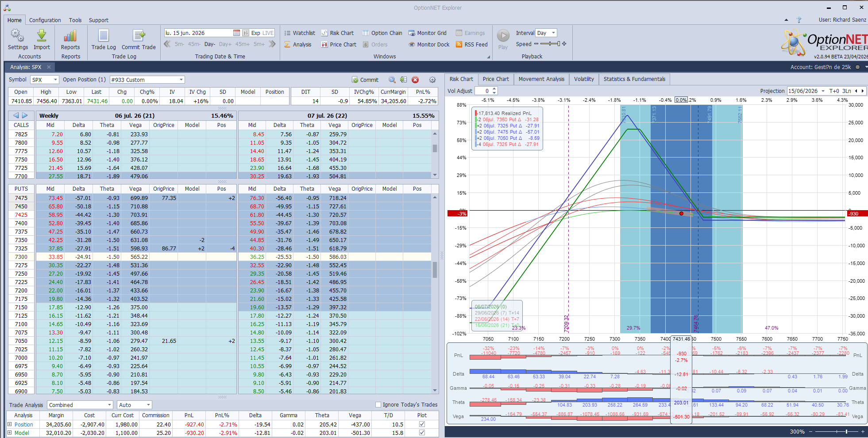Click the green table icon beside the magnifier

(403, 80)
